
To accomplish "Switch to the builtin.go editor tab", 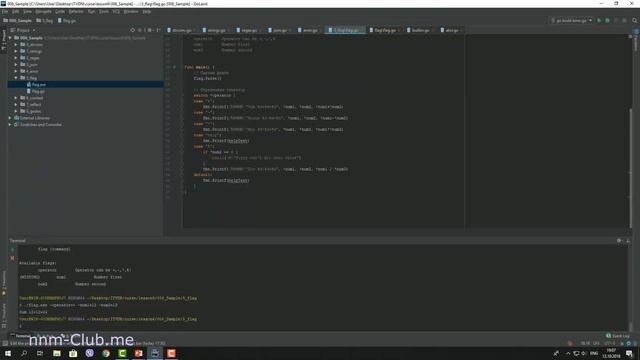I will coord(419,30).
